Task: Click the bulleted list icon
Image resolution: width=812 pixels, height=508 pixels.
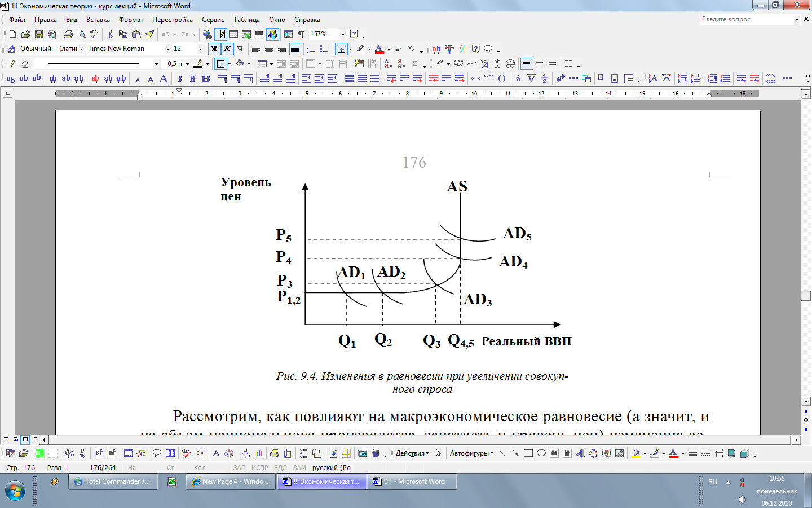Action: click(x=324, y=49)
